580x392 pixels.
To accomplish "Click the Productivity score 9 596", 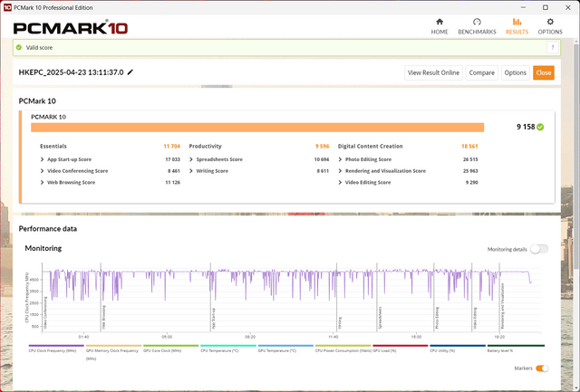I will [323, 147].
